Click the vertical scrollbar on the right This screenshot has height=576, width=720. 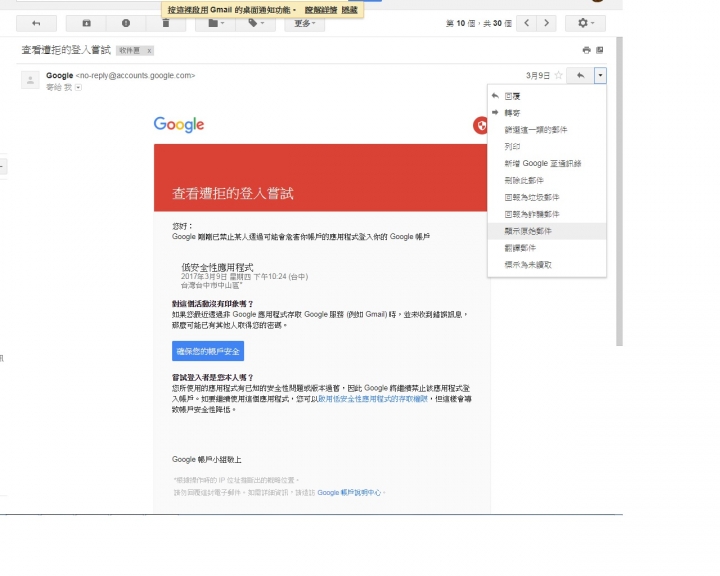click(619, 191)
